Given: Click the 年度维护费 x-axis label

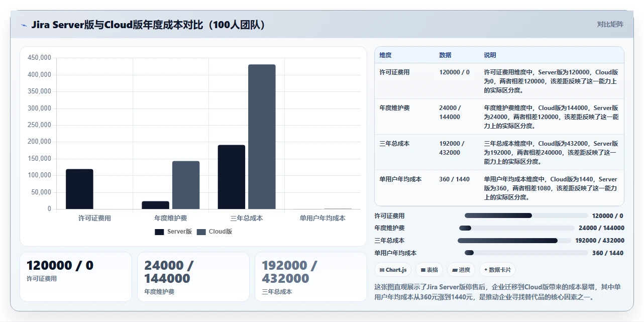Looking at the screenshot, I should pos(171,218).
